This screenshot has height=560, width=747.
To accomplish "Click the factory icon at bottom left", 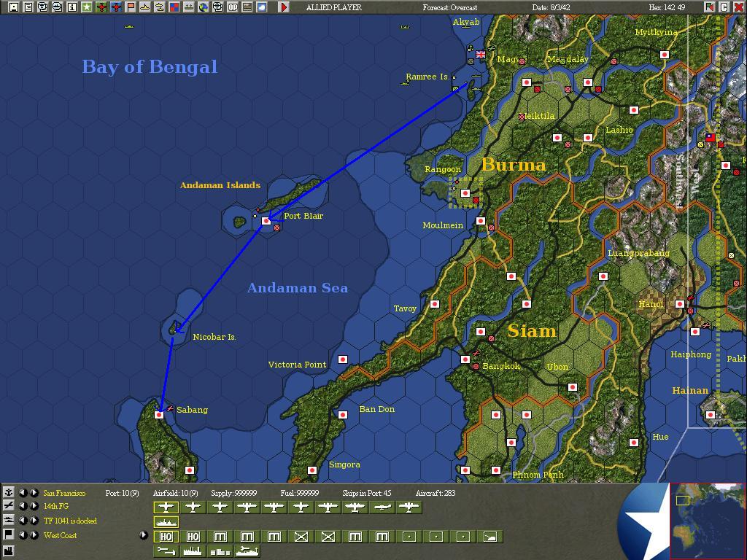I will 9,551.
